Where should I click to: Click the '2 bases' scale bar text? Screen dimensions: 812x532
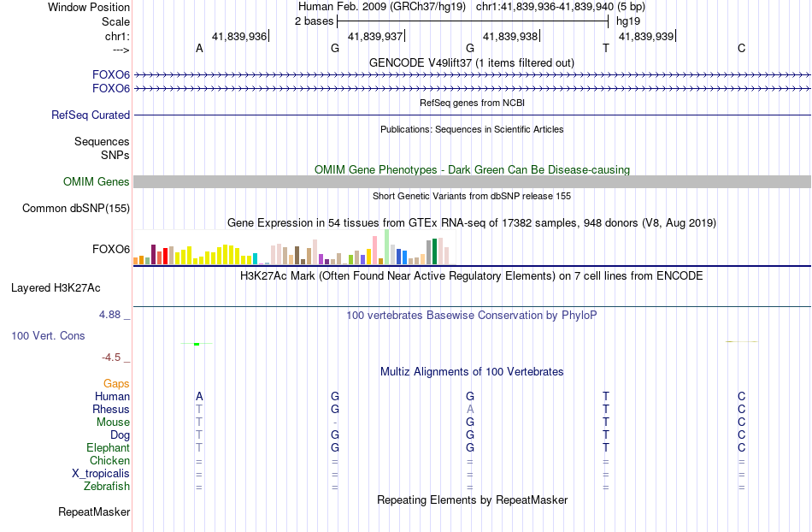coord(314,21)
